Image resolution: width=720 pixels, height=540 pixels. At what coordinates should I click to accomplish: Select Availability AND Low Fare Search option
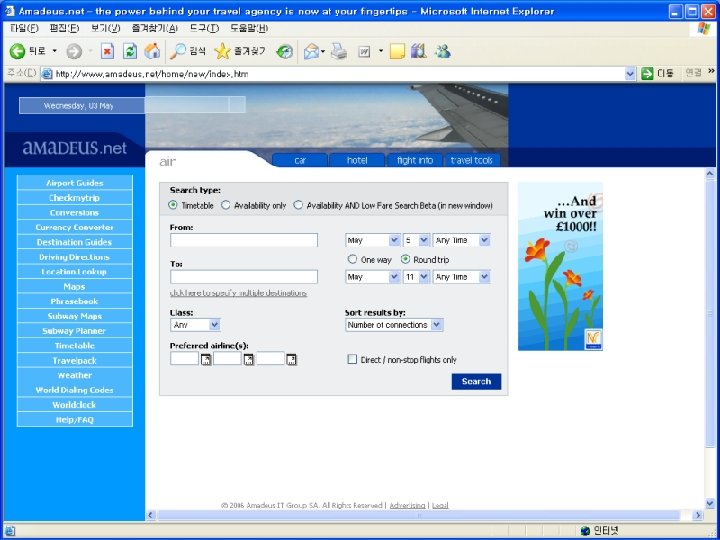coord(298,205)
